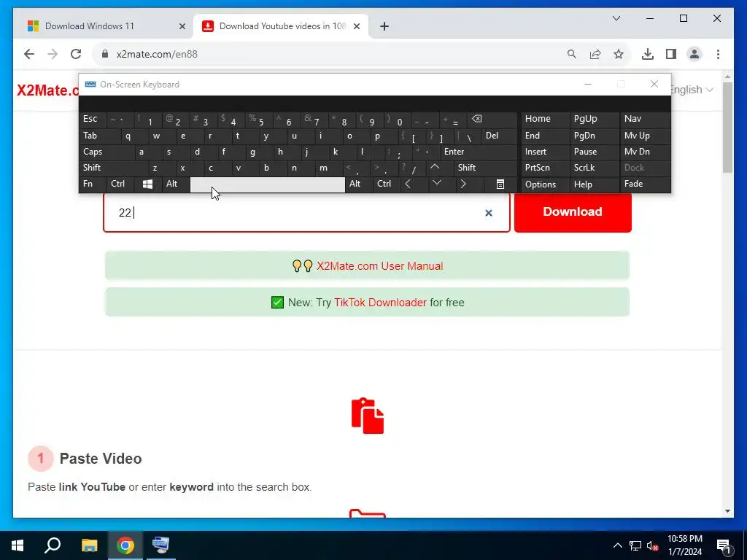Open Windows taskbar search

53,545
